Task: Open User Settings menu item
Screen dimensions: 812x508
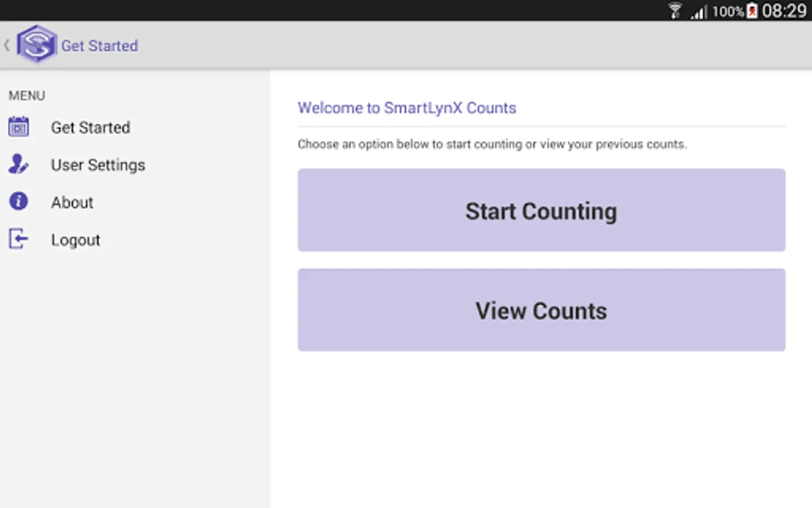Action: tap(98, 165)
